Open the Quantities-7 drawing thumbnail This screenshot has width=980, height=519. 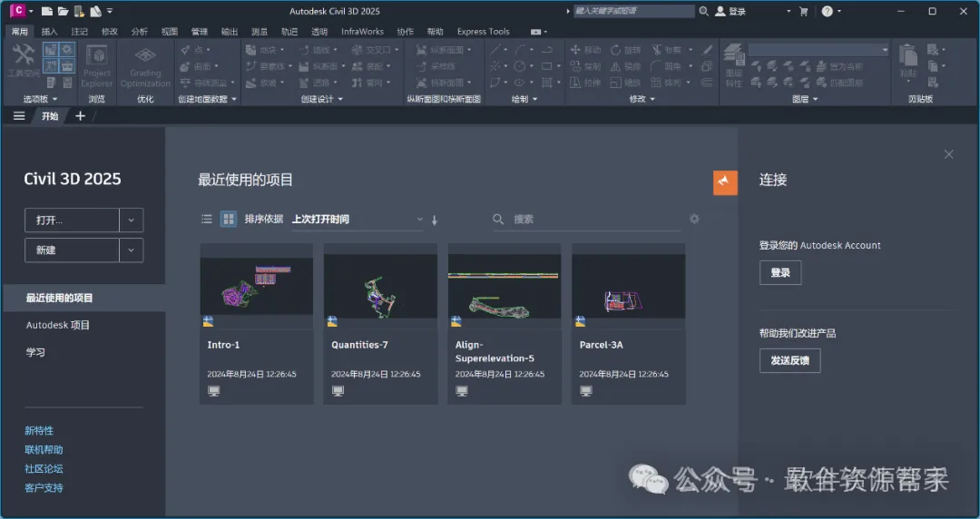(380, 285)
